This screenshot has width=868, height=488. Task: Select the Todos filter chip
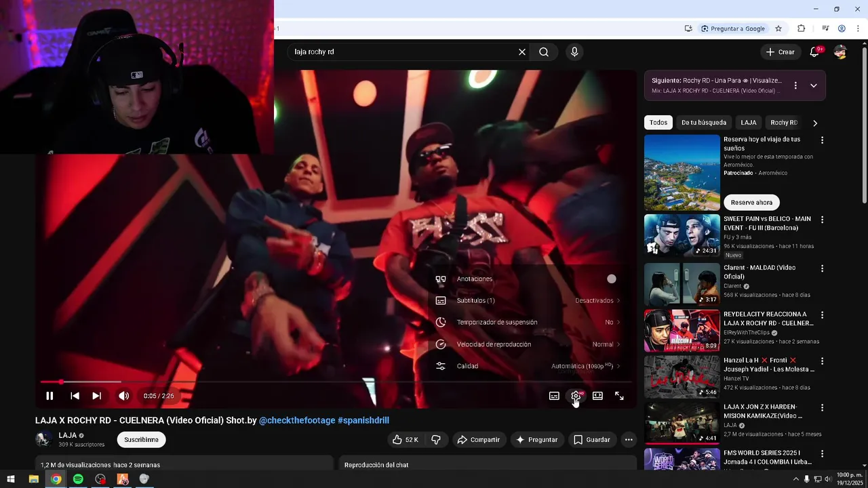pos(658,123)
